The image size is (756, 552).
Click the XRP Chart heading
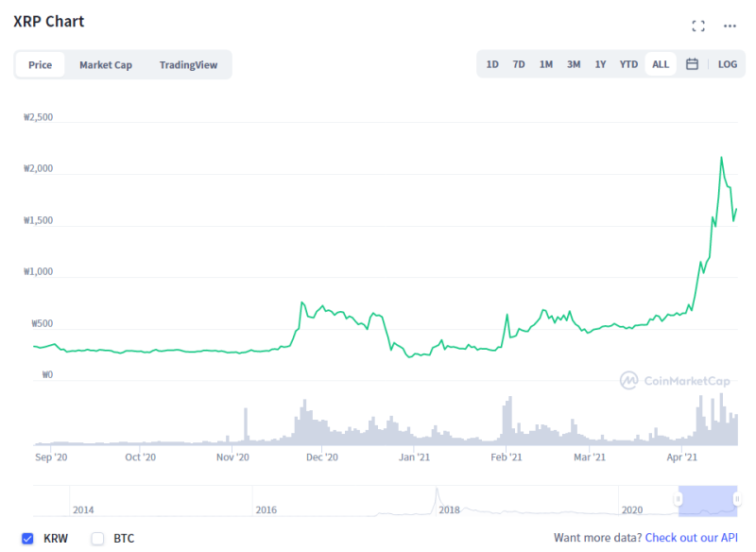(49, 21)
